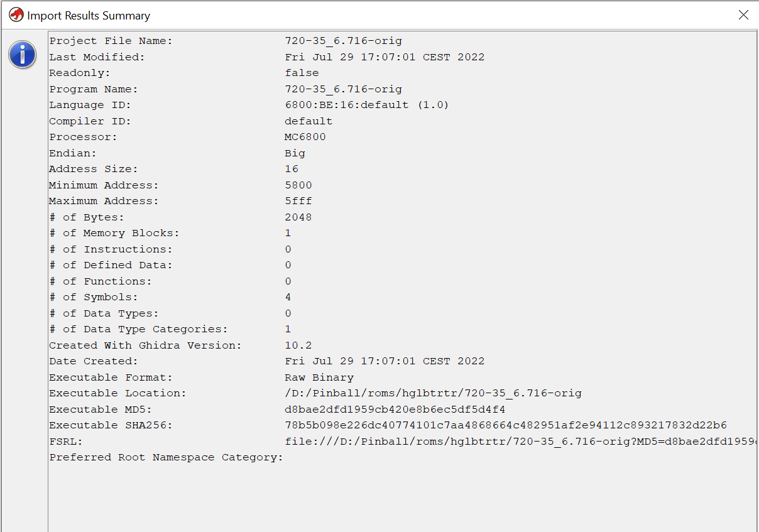Click the Import Results Summary title text
759x532 pixels.
(x=89, y=16)
